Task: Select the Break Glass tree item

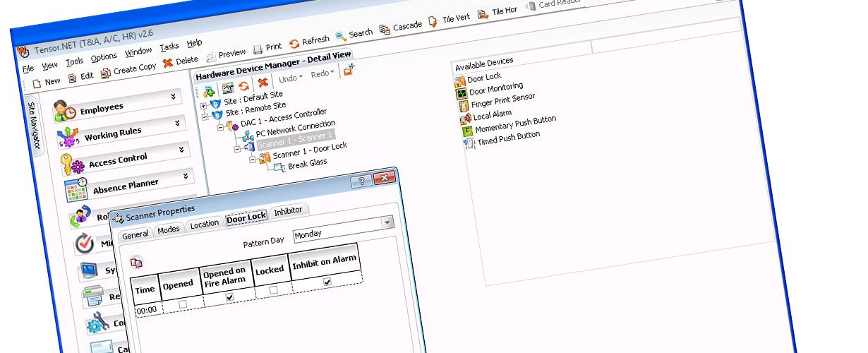Action: [x=307, y=164]
